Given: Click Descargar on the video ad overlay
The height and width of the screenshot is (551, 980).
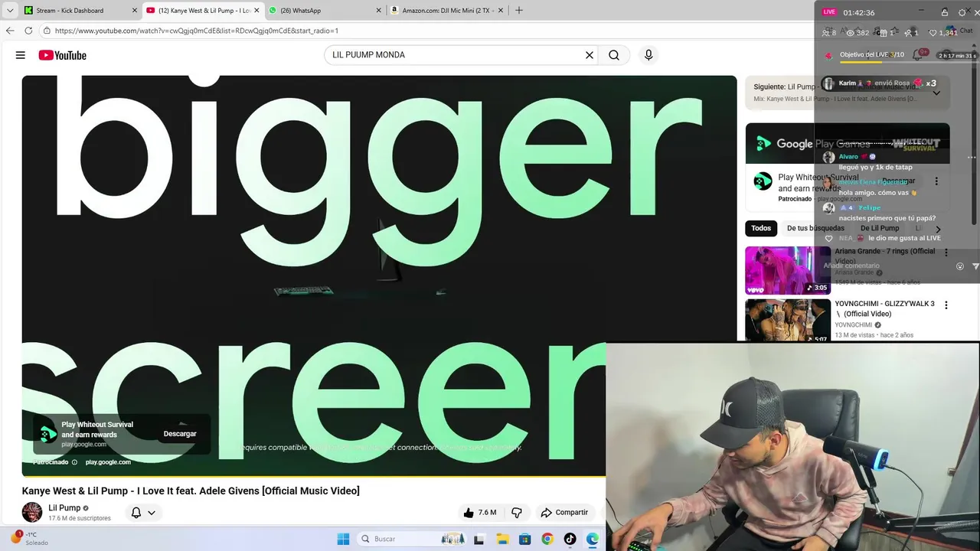Looking at the screenshot, I should (180, 434).
